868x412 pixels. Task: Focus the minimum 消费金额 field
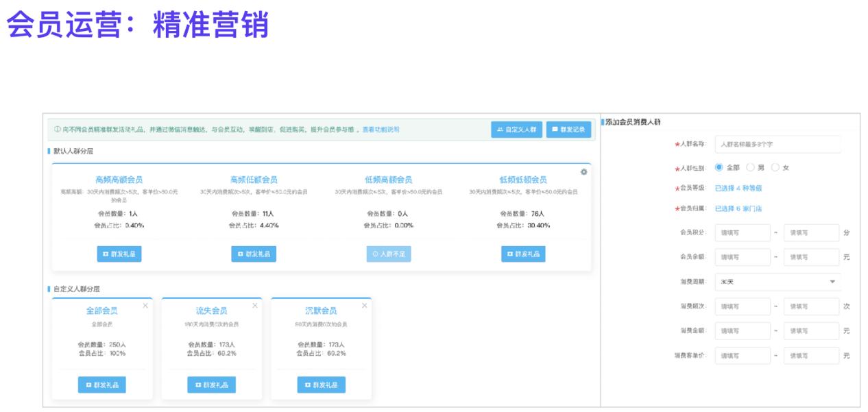[743, 331]
